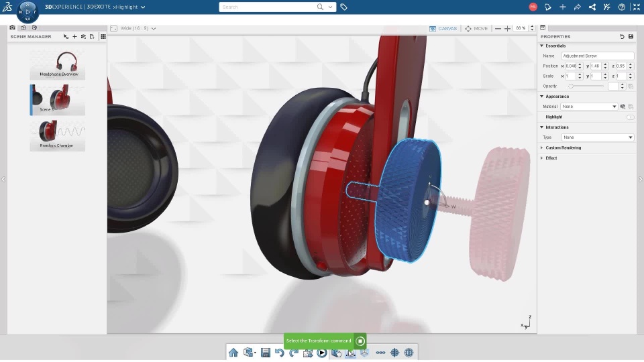The width and height of the screenshot is (644, 362).
Task: Stop the Select the Transform command tip
Action: tap(360, 341)
